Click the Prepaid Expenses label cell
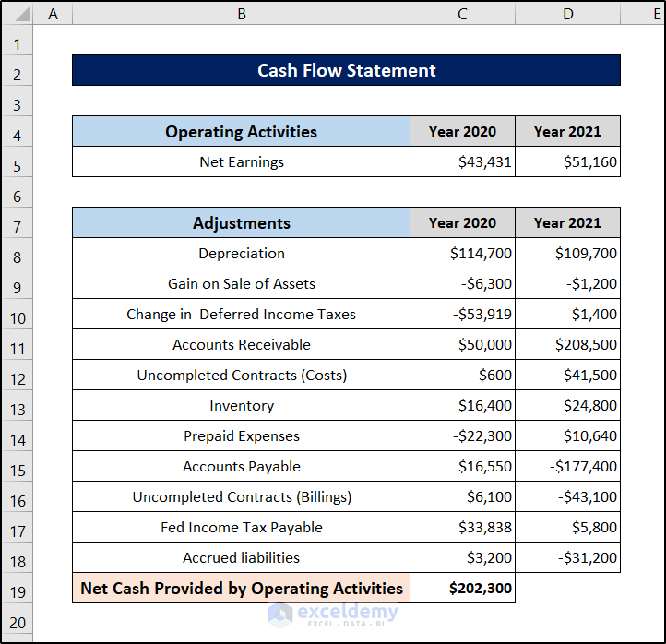666x644 pixels. pyautogui.click(x=242, y=435)
